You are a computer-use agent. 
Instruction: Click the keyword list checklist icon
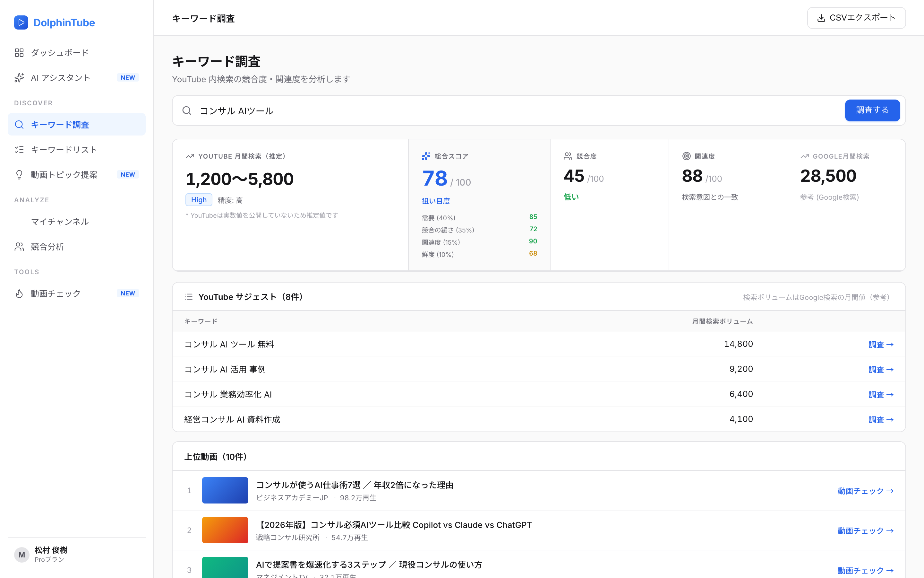point(19,149)
